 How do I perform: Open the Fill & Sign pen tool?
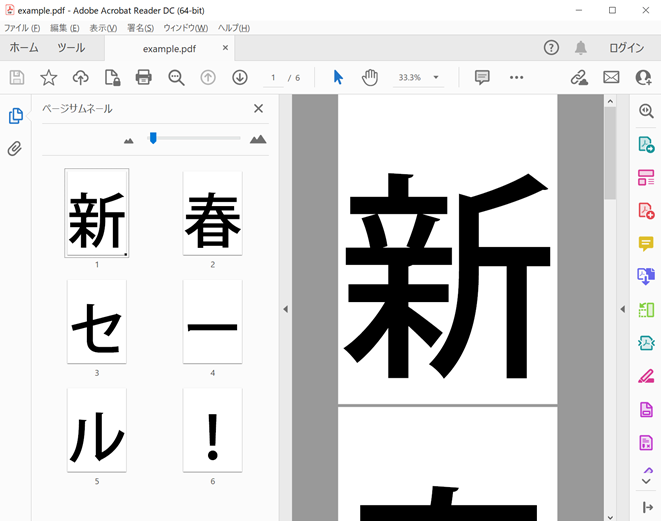pos(646,376)
